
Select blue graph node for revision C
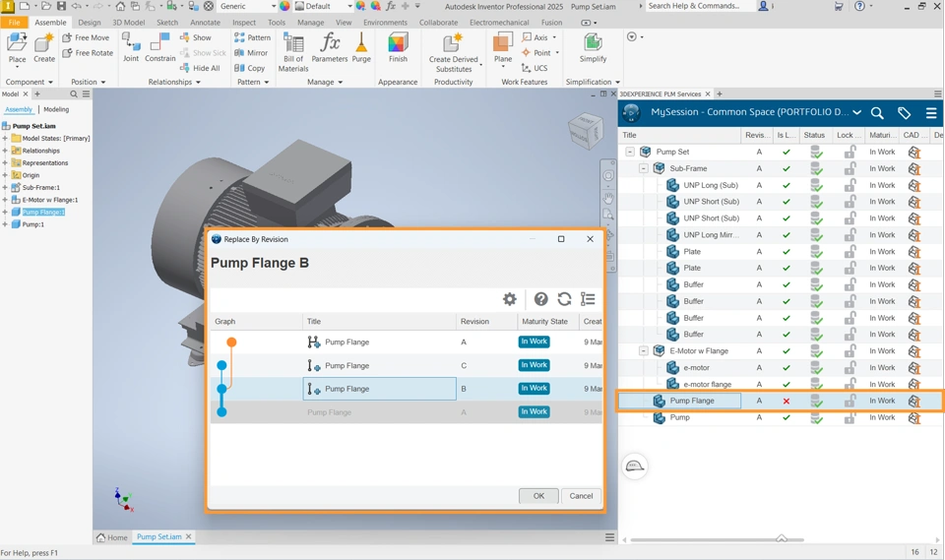coord(221,365)
